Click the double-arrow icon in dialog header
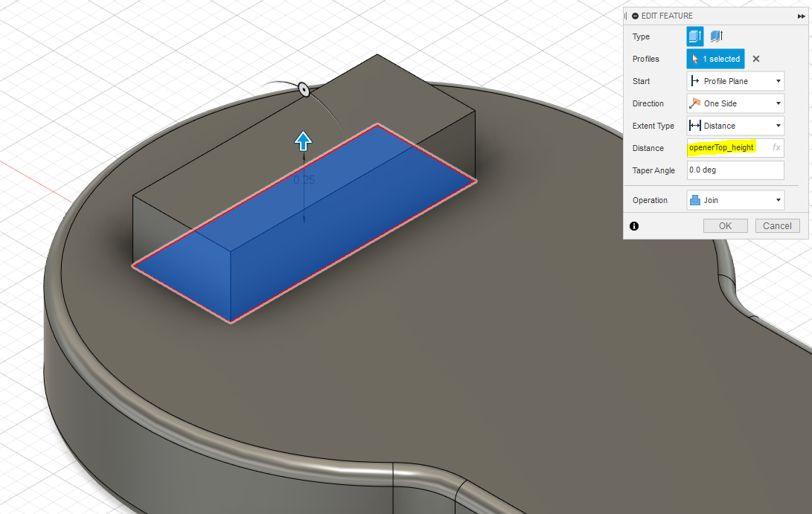The image size is (812, 514). tap(802, 16)
